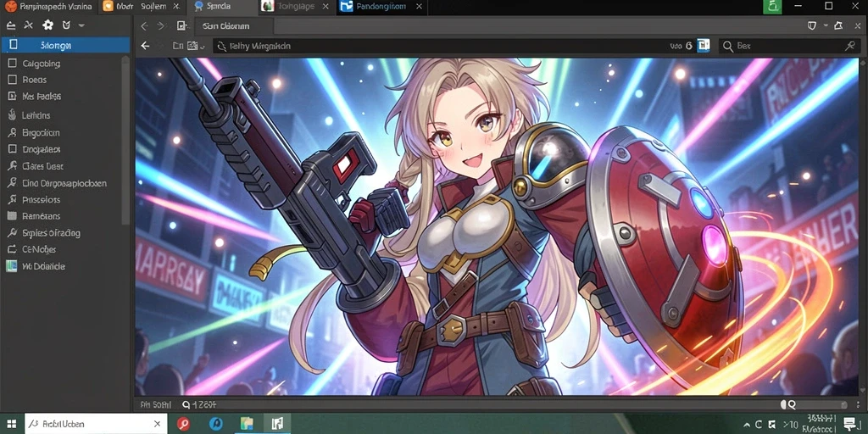Viewport: 868px width, 434px height.
Task: Click the crossed tools icon in sidebar toolbar
Action: (29, 25)
